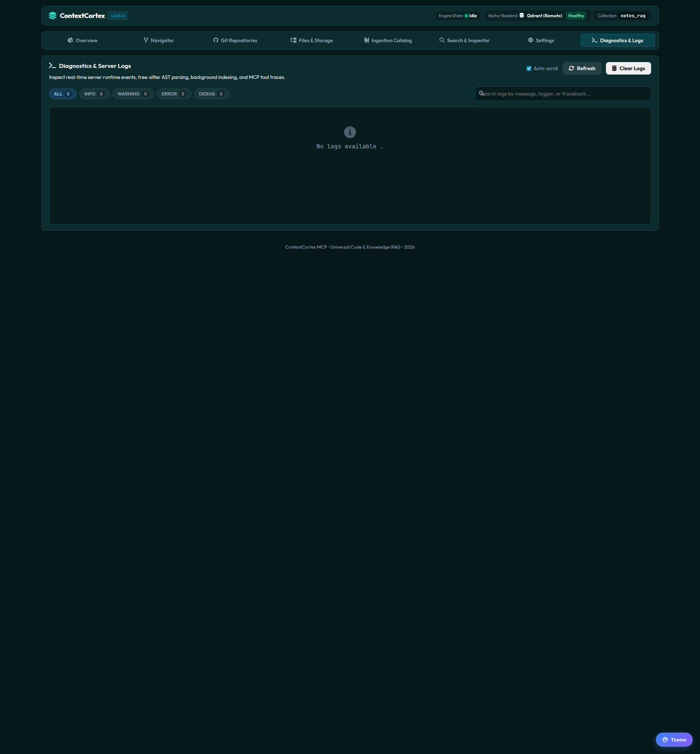Click the v2.16.0 version badge
Image resolution: width=700 pixels, height=754 pixels.
click(x=118, y=15)
